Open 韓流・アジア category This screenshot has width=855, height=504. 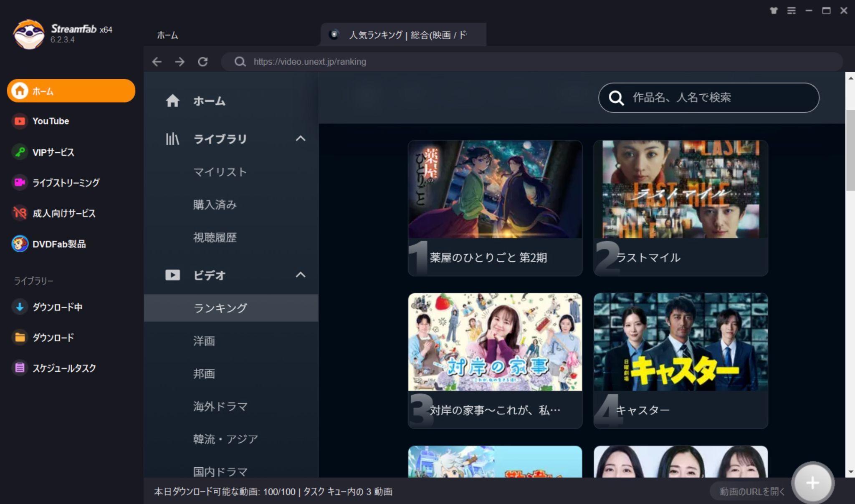coord(225,439)
